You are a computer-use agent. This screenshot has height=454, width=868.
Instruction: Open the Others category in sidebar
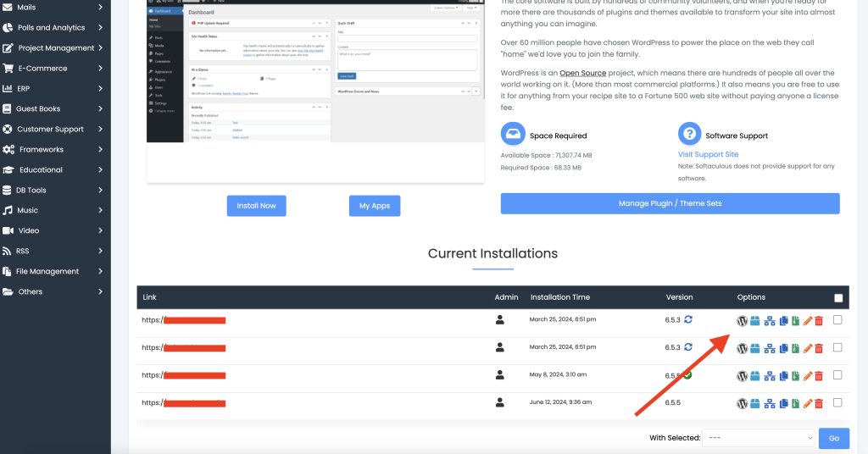(53, 291)
